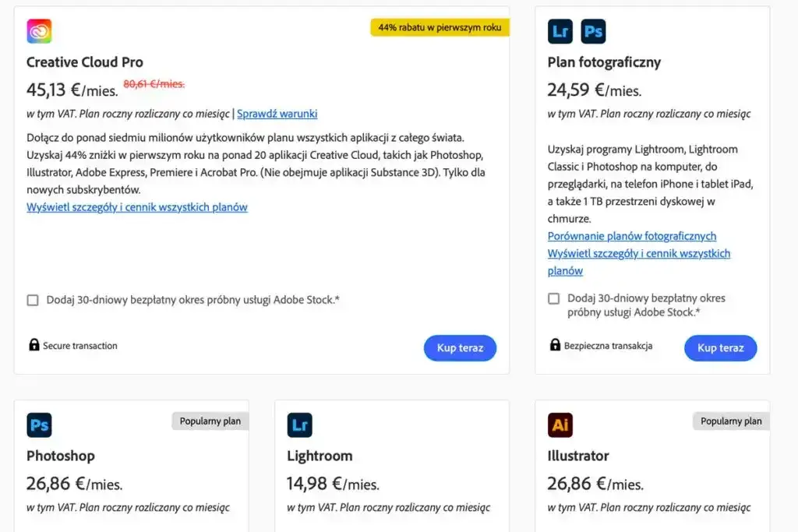Click Kup teraz on Creative Cloud Pro

pyautogui.click(x=460, y=348)
